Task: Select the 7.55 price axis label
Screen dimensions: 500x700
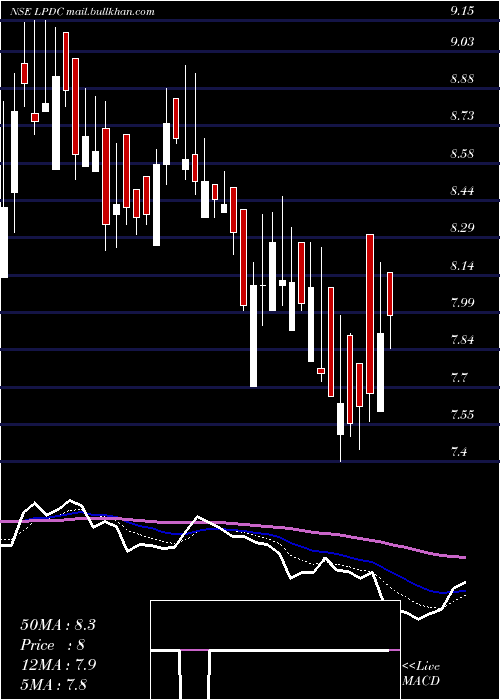Action: coord(462,415)
